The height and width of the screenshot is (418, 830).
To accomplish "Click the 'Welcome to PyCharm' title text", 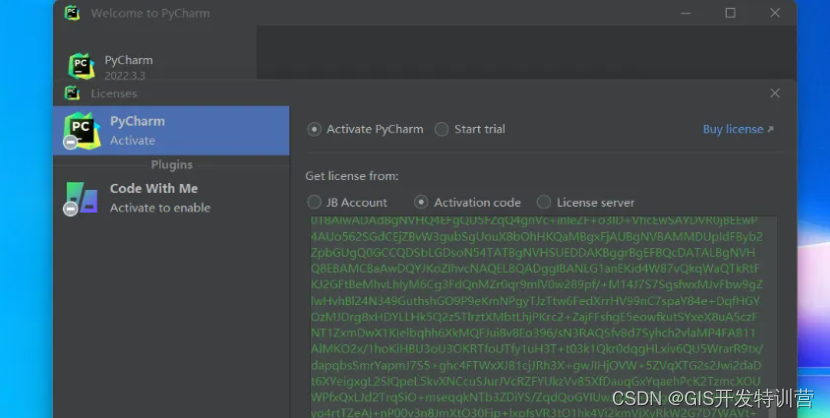I will pyautogui.click(x=150, y=13).
